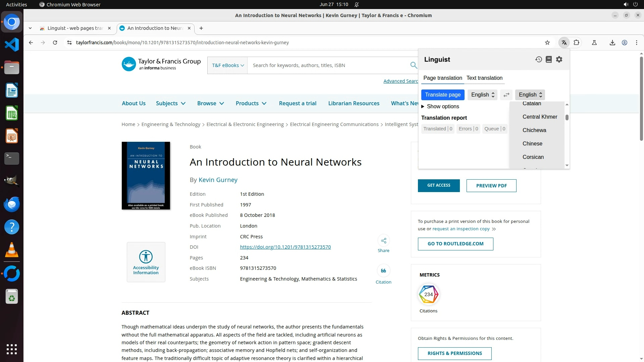The height and width of the screenshot is (362, 644).
Task: Select Chinese from language list
Action: click(x=532, y=143)
